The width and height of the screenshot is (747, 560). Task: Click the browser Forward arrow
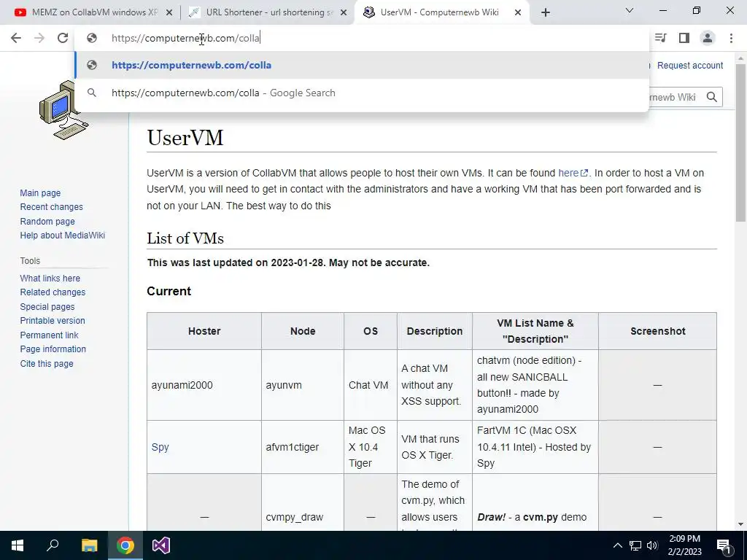coord(39,38)
